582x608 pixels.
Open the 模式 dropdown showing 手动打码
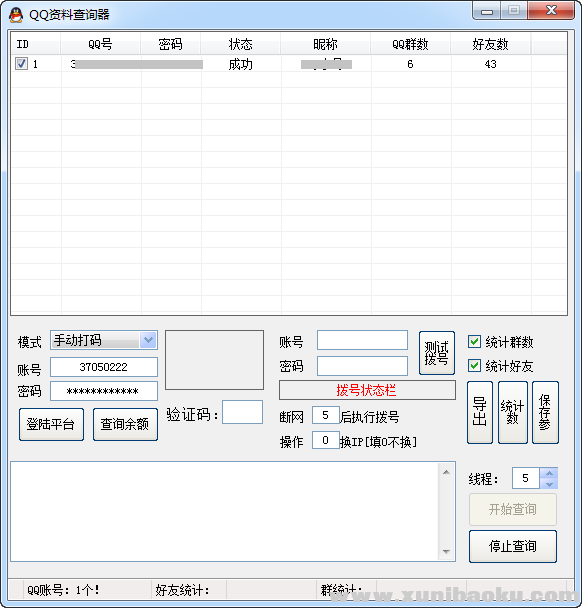(104, 340)
